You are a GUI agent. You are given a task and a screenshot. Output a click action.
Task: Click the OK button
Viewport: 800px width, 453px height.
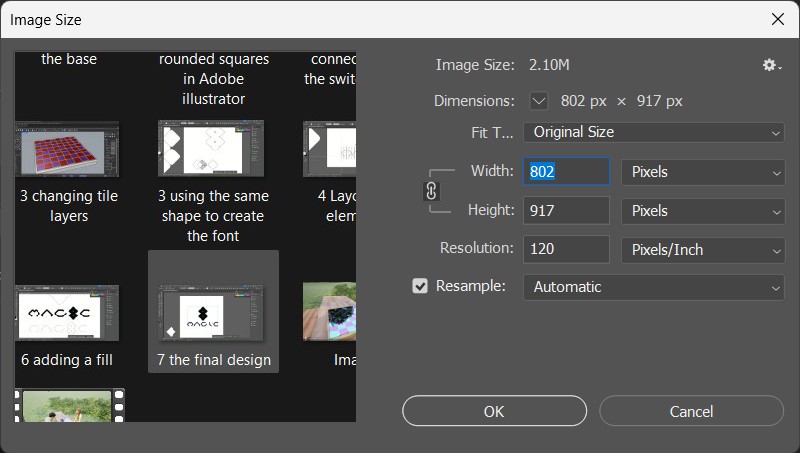494,411
